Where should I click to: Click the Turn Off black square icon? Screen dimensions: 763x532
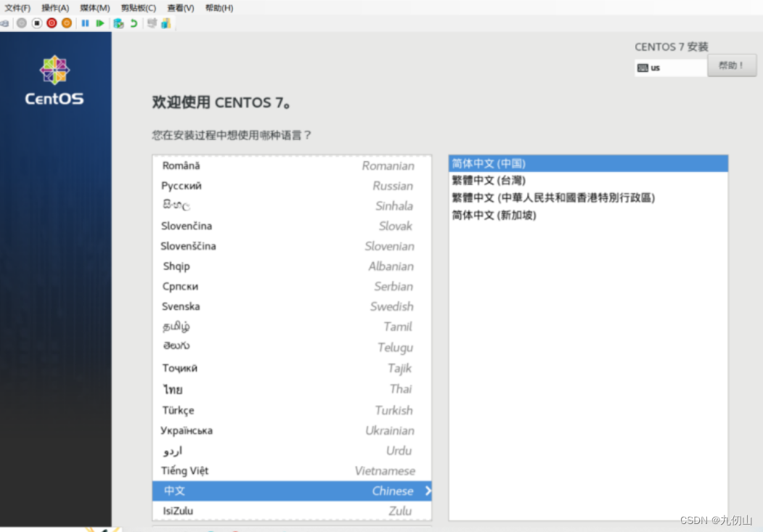point(37,22)
